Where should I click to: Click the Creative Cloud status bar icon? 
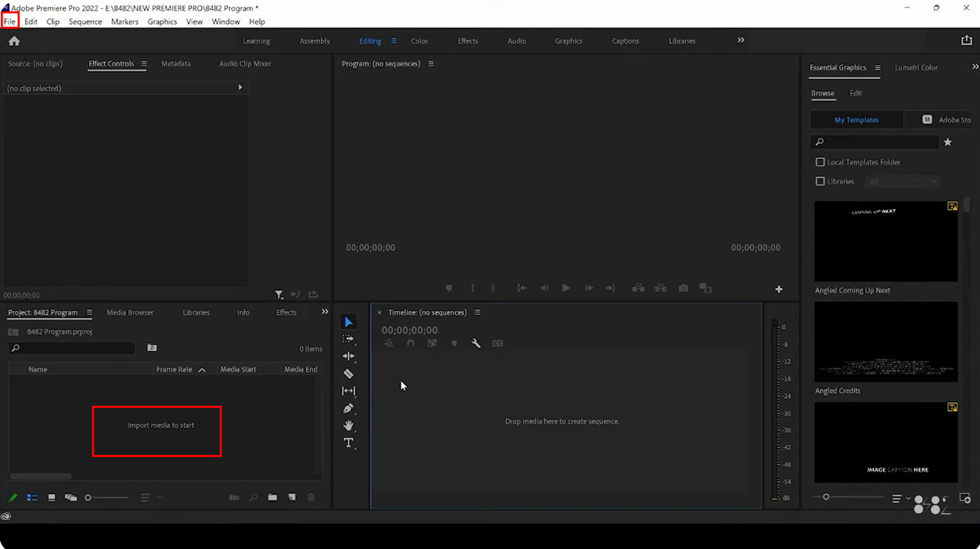pos(6,516)
